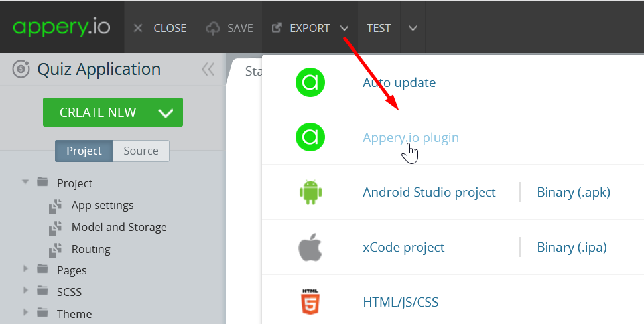Switch to the Source view tab
This screenshot has width=644, height=324.
tap(141, 151)
